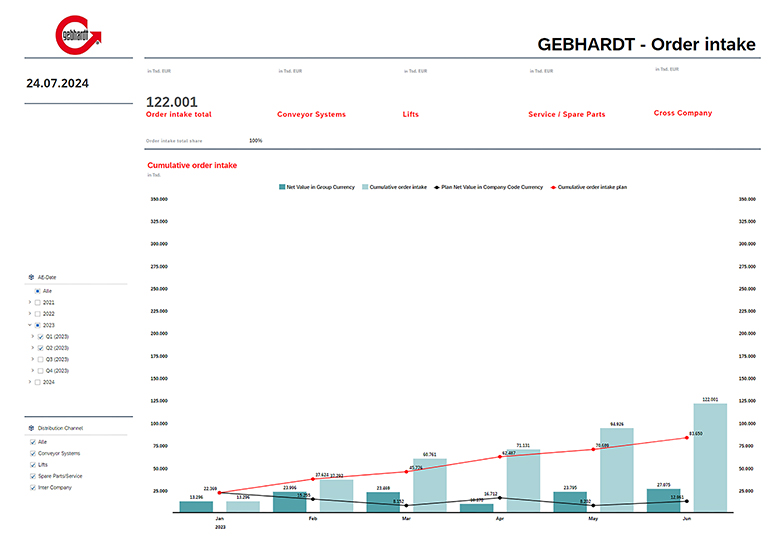The width and height of the screenshot is (780, 540).
Task: Check the Q4 (2023) checkbox
Action: pyautogui.click(x=40, y=370)
